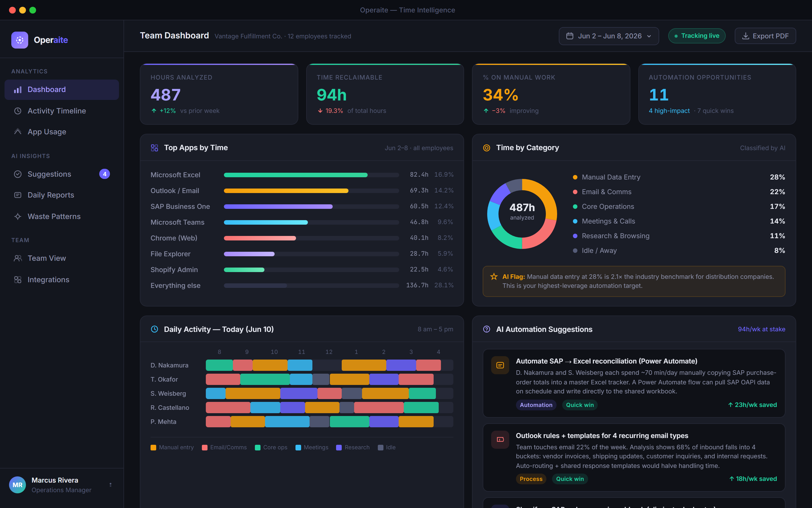Click the MR user avatar

click(17, 485)
